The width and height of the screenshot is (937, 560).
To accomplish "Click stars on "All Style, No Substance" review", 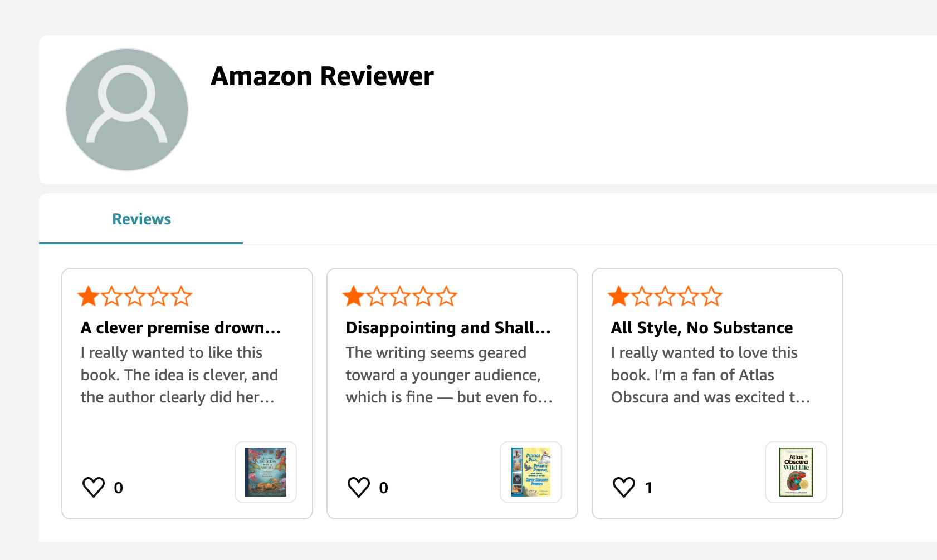I will click(x=665, y=297).
